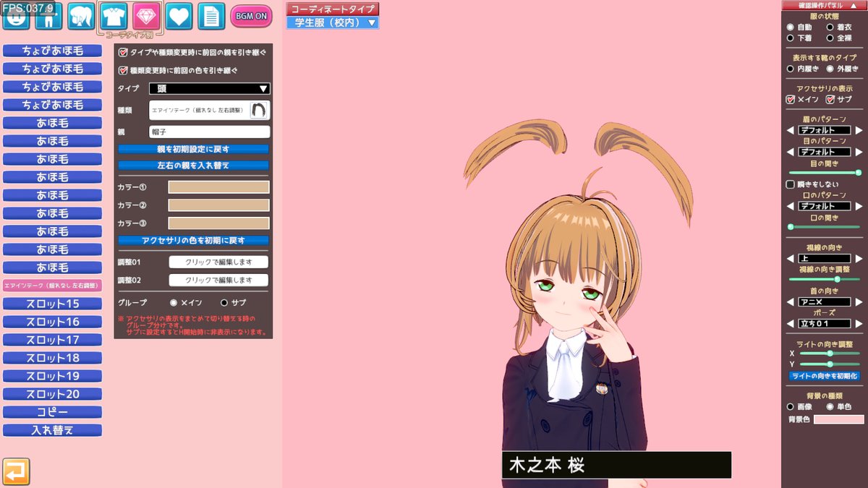Open 背景色 background color swatch
Image resolution: width=868 pixels, height=488 pixels.
(838, 419)
